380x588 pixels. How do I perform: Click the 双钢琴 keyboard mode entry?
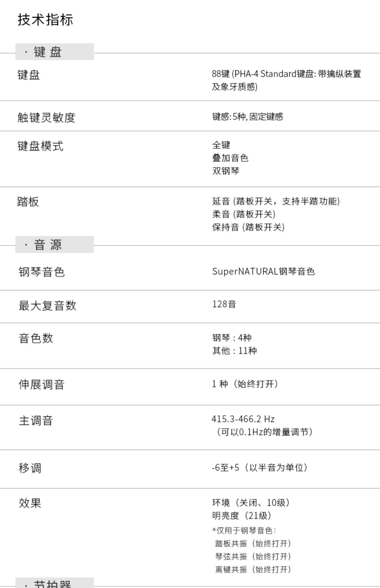pyautogui.click(x=225, y=171)
